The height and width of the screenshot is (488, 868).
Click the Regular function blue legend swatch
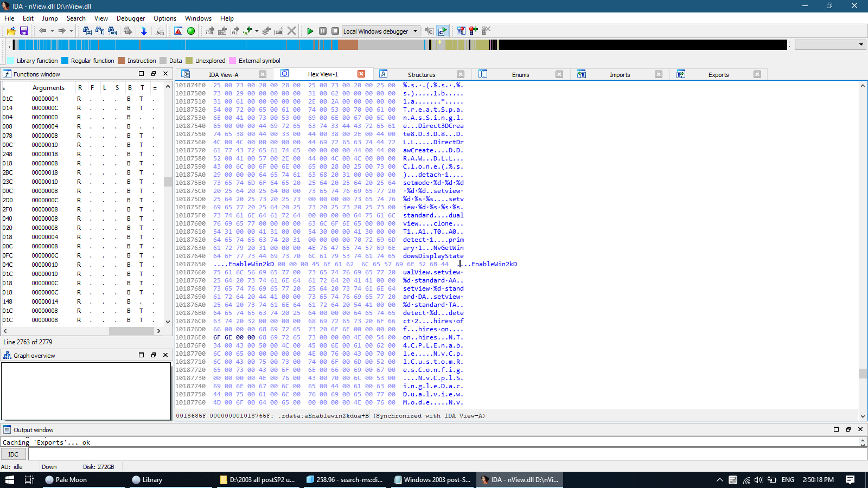pos(65,61)
